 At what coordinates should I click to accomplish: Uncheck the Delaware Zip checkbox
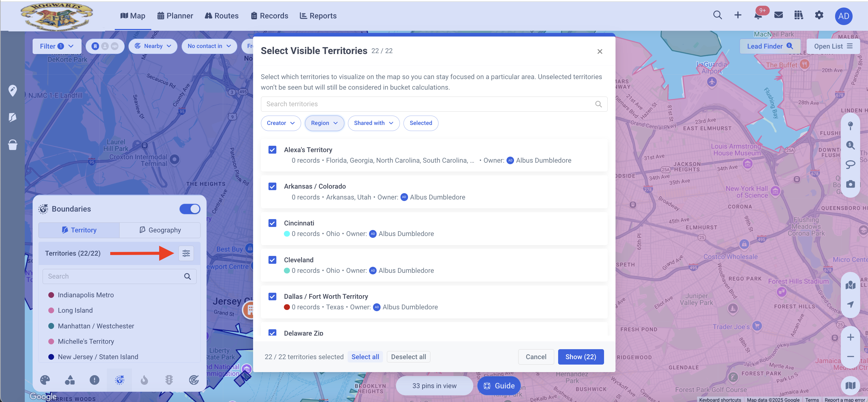point(272,333)
